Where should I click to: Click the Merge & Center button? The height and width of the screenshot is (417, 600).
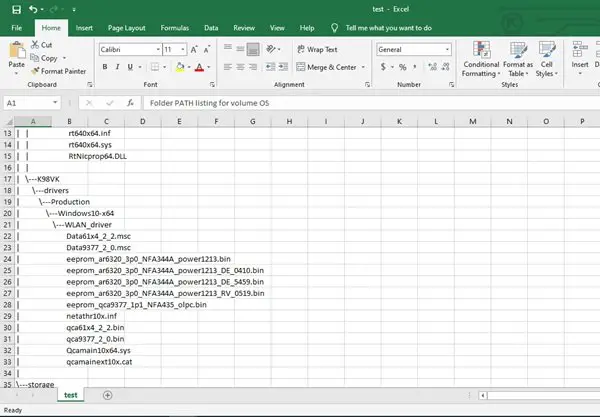coord(327,67)
